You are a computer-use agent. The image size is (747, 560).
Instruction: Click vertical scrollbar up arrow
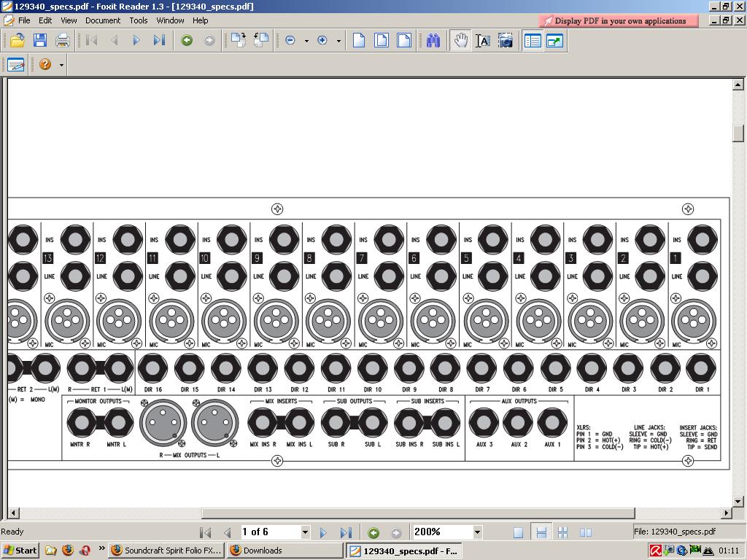[x=738, y=85]
